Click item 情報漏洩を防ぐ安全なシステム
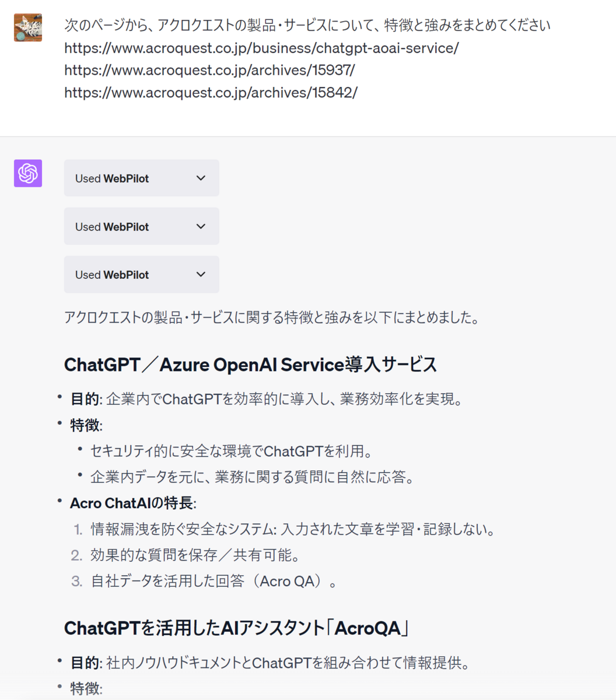The width and height of the screenshot is (616, 700). 293,530
